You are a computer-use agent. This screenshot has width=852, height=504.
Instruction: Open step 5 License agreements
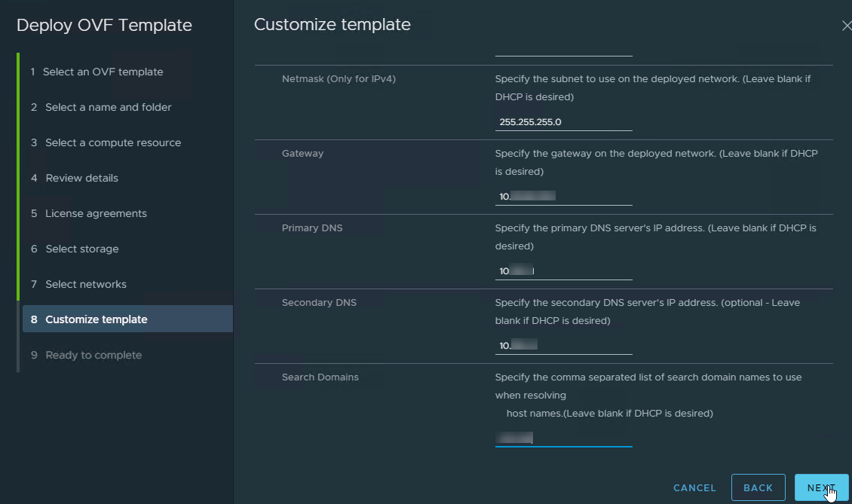(x=96, y=214)
